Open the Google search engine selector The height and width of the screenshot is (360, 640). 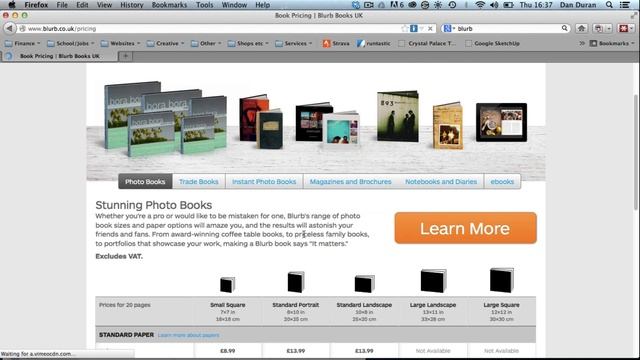tap(449, 29)
